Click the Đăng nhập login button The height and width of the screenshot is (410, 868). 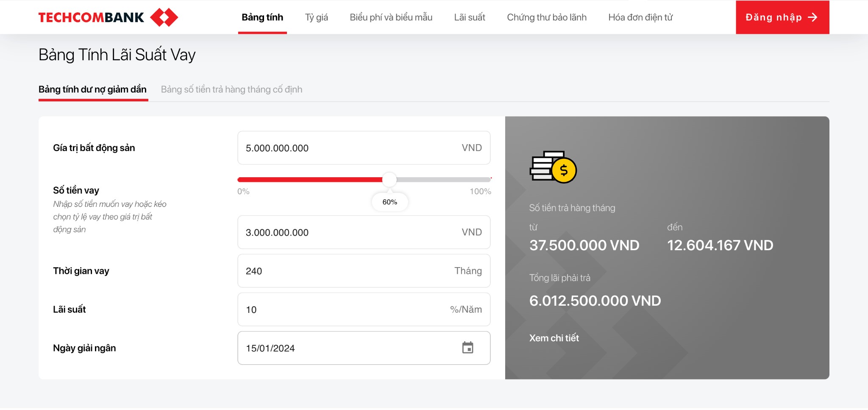click(x=782, y=17)
